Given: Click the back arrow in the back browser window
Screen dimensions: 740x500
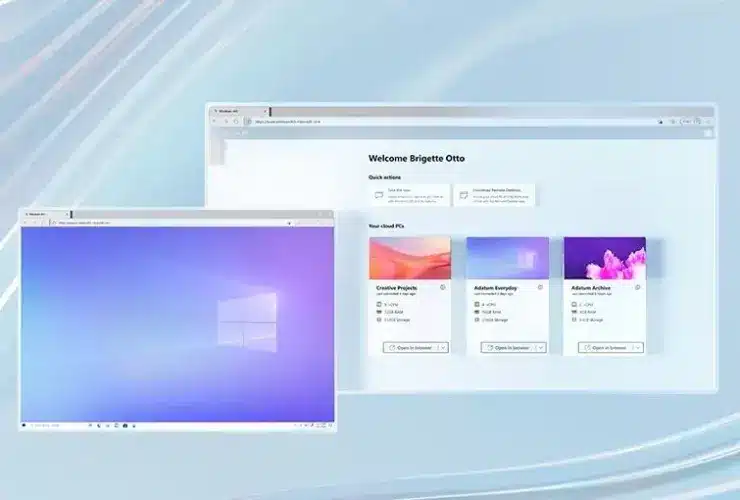Looking at the screenshot, I should [x=215, y=121].
